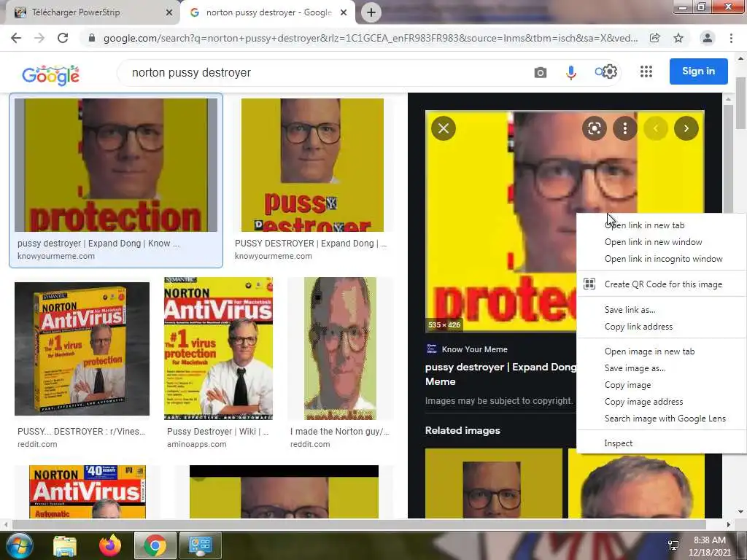Click the taskbar clock showing 8:38 AM

pos(710,545)
